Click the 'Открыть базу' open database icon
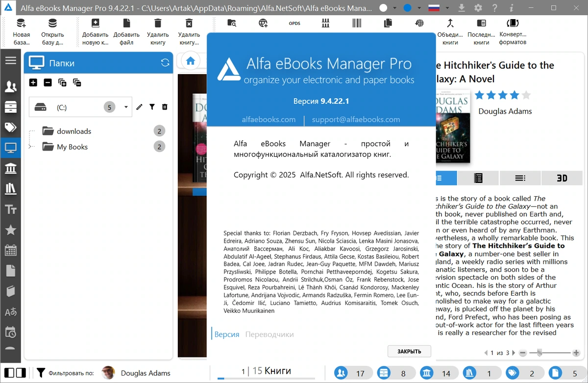Screen dimensions: 588x383 (52, 23)
